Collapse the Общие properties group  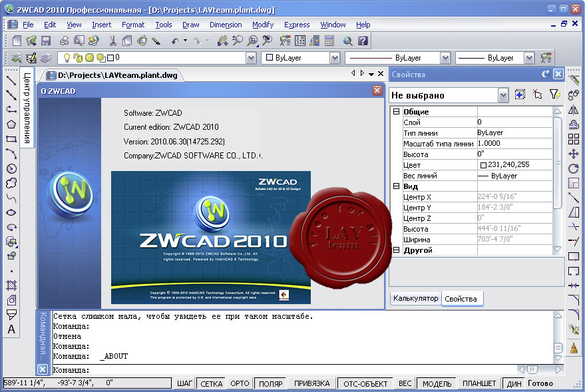[396, 112]
